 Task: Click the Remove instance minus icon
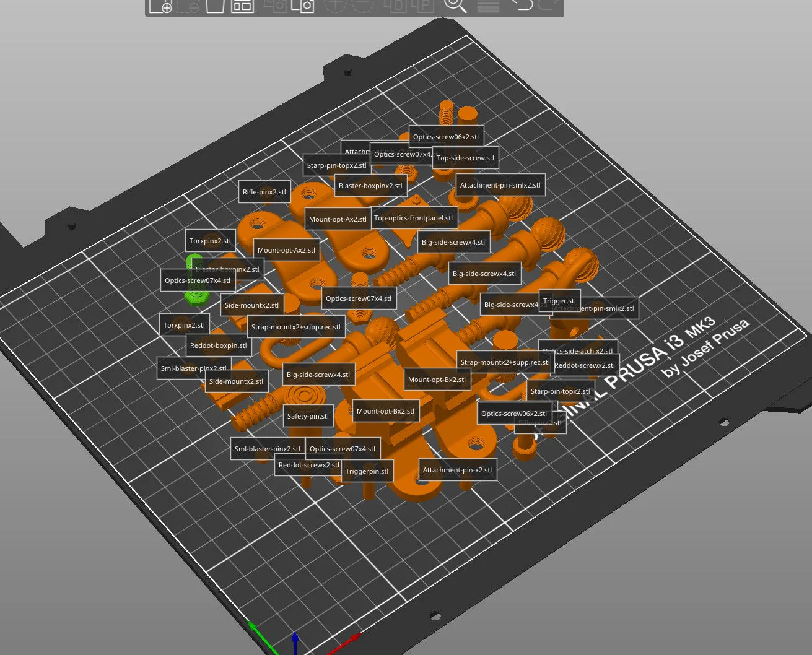pyautogui.click(x=362, y=6)
